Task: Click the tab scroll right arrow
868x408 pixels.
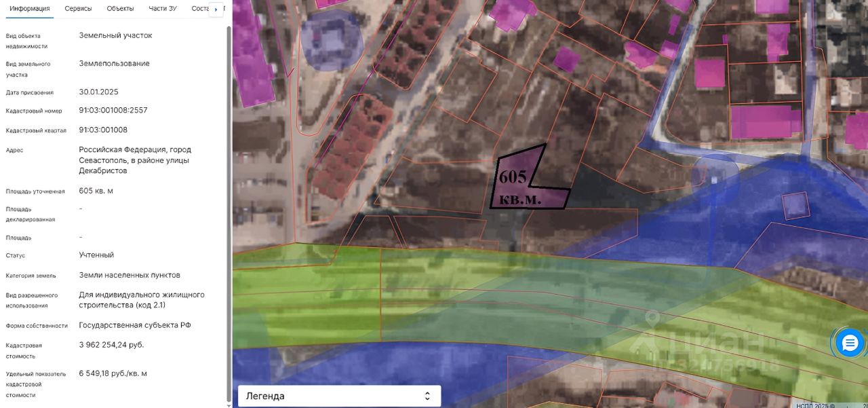Action: [x=216, y=10]
